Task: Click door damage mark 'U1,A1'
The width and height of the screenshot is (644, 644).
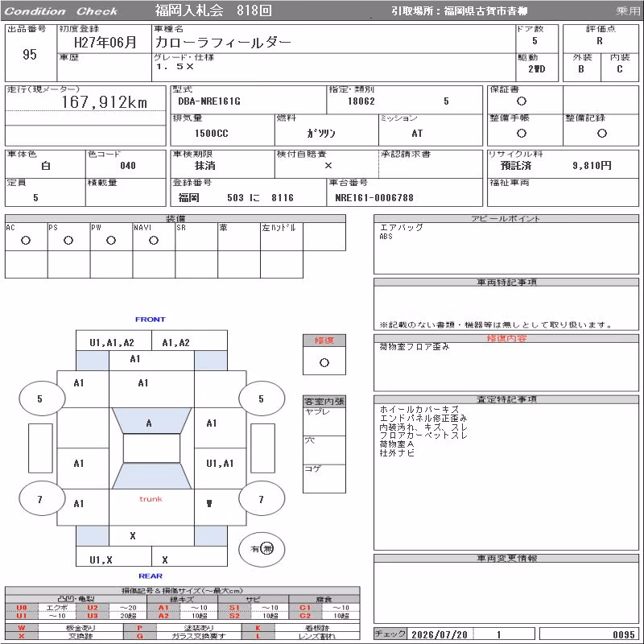Action: click(x=220, y=464)
